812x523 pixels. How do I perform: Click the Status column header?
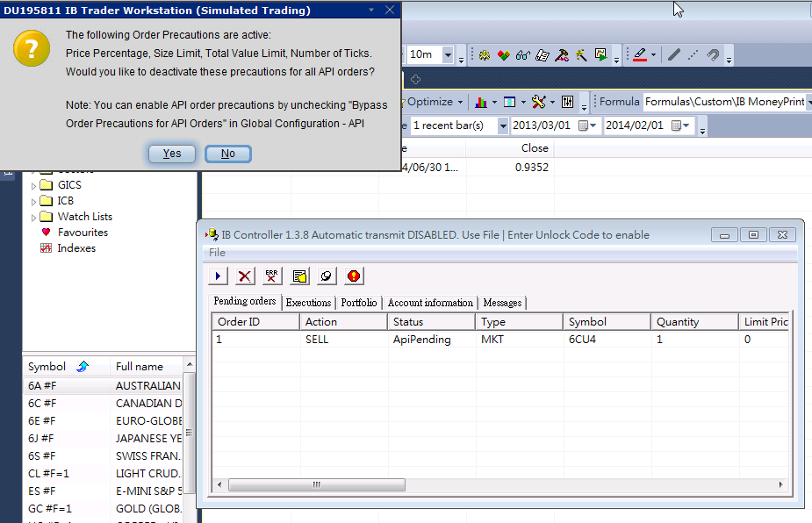point(431,322)
